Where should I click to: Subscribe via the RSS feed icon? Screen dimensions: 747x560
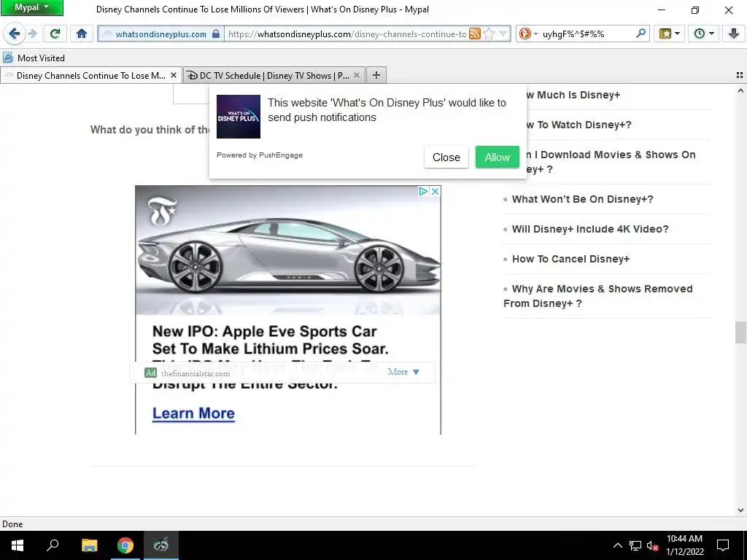(x=474, y=34)
